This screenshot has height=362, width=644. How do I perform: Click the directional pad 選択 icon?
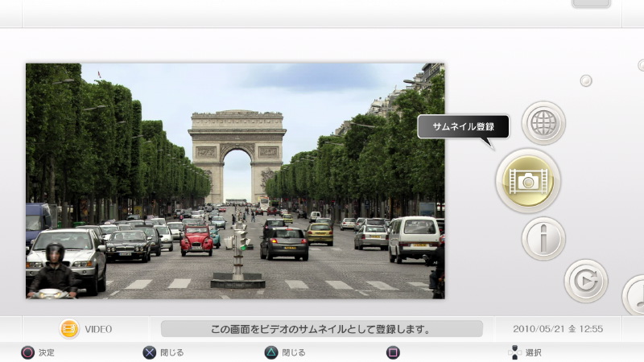coord(514,352)
